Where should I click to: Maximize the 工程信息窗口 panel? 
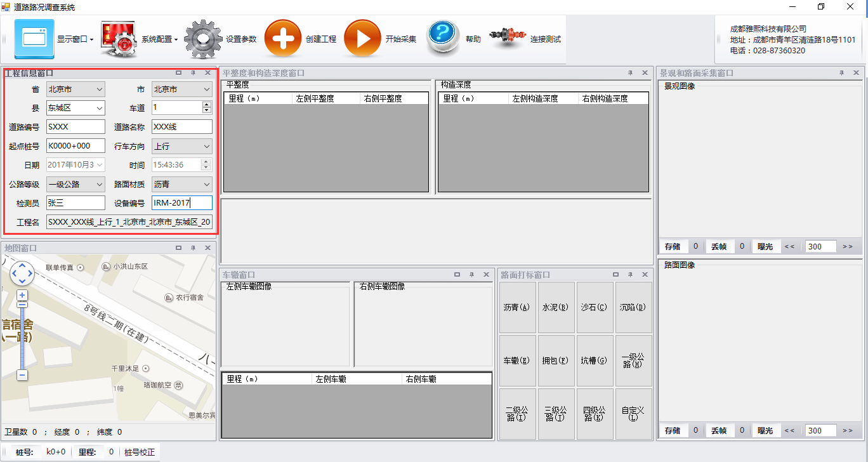coord(179,73)
